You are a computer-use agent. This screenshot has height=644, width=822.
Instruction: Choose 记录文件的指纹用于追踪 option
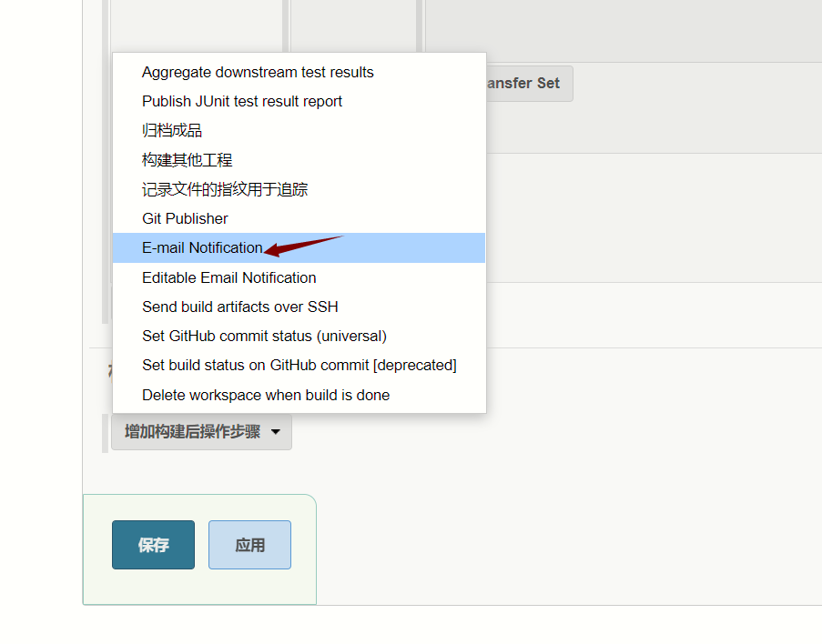(299, 189)
